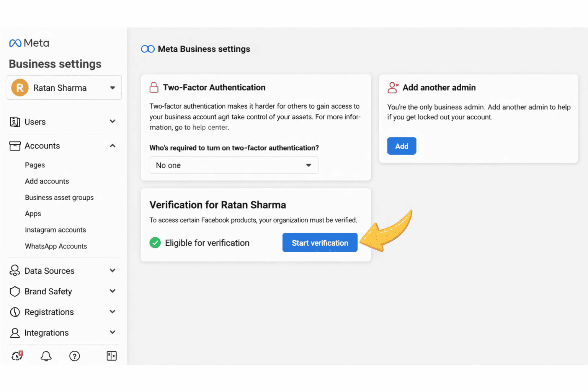The height and width of the screenshot is (392, 588).
Task: Open Instagram accounts item
Action: pos(56,230)
